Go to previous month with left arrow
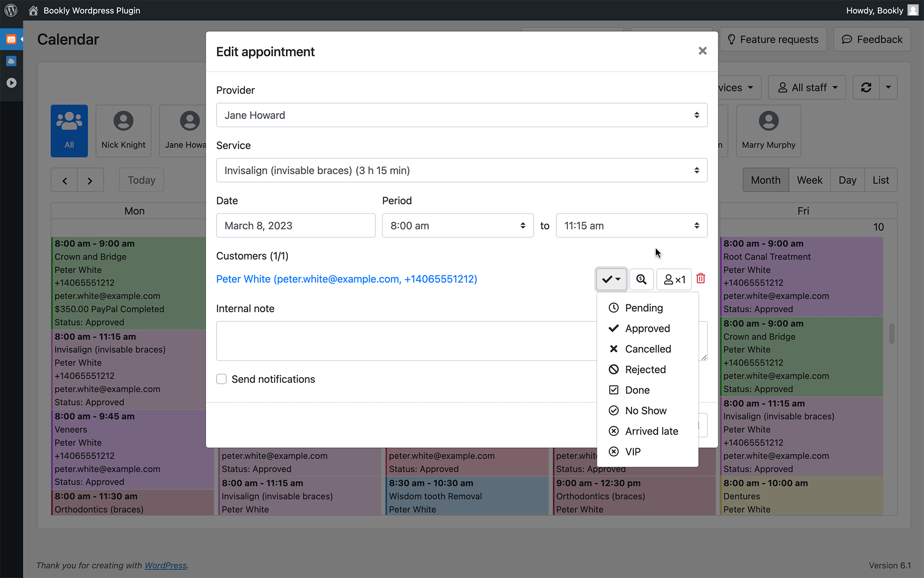The width and height of the screenshot is (924, 578). 64,181
